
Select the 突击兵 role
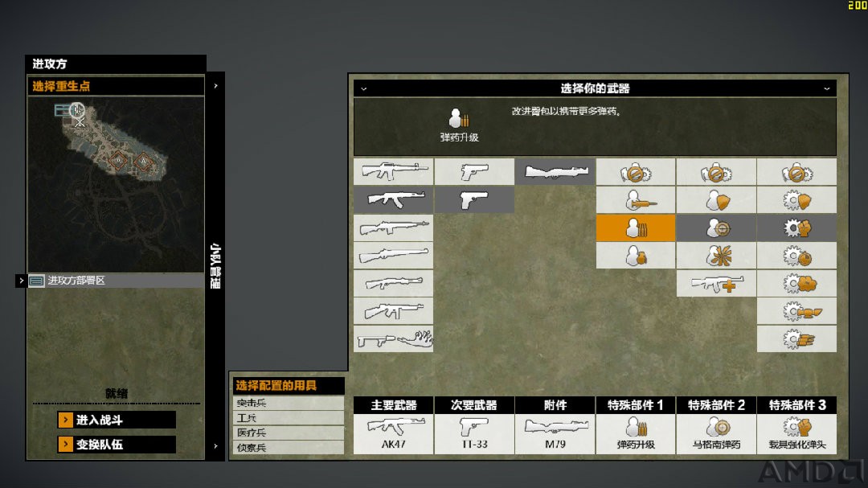[x=289, y=403]
